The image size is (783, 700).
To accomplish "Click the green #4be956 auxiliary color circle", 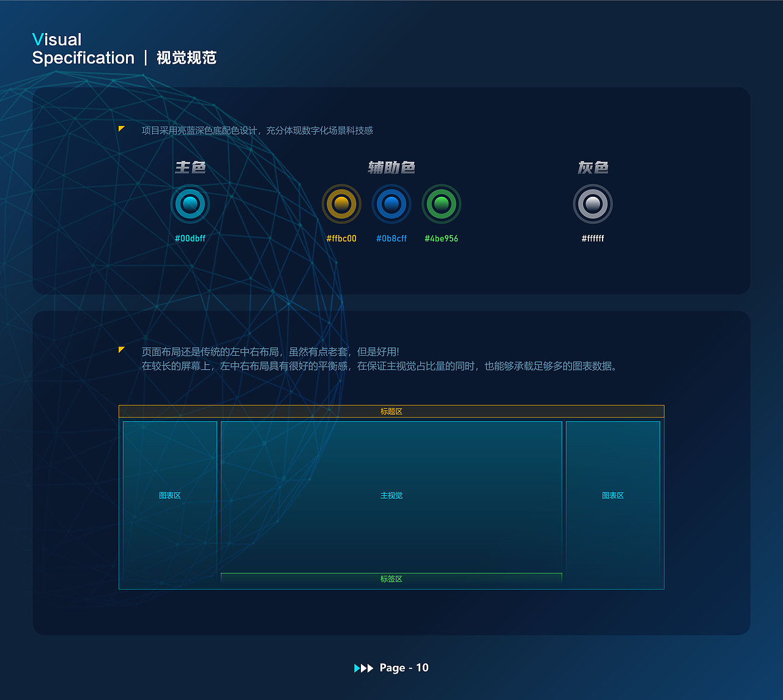I will click(442, 204).
